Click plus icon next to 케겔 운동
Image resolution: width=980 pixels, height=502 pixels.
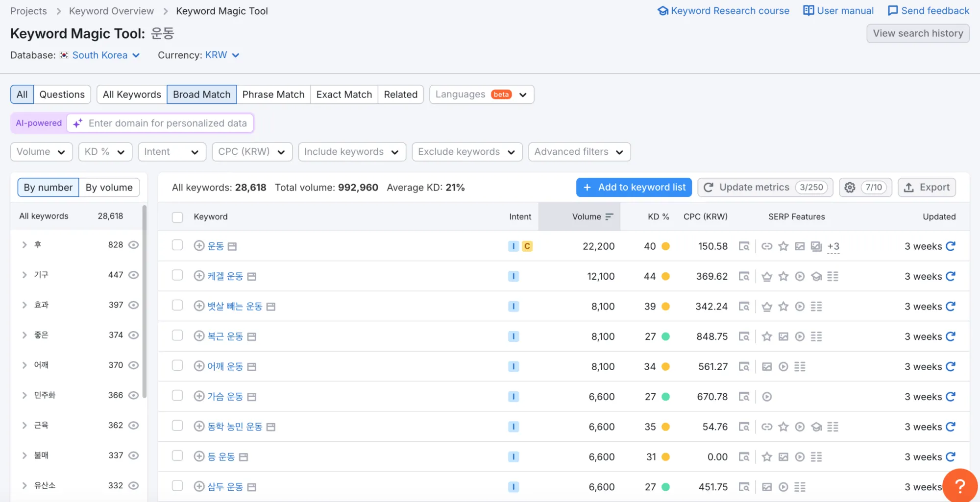click(199, 276)
